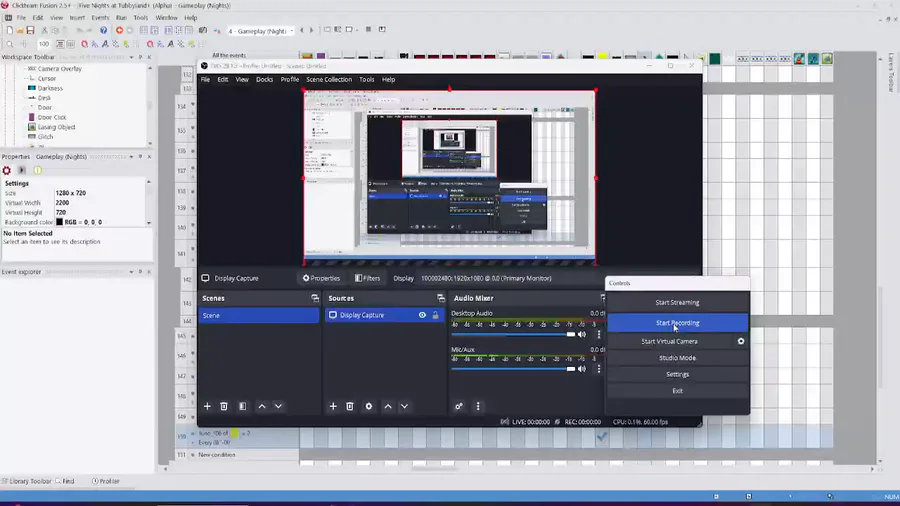Click Start Recording button
This screenshot has height=506, width=900.
coord(677,323)
